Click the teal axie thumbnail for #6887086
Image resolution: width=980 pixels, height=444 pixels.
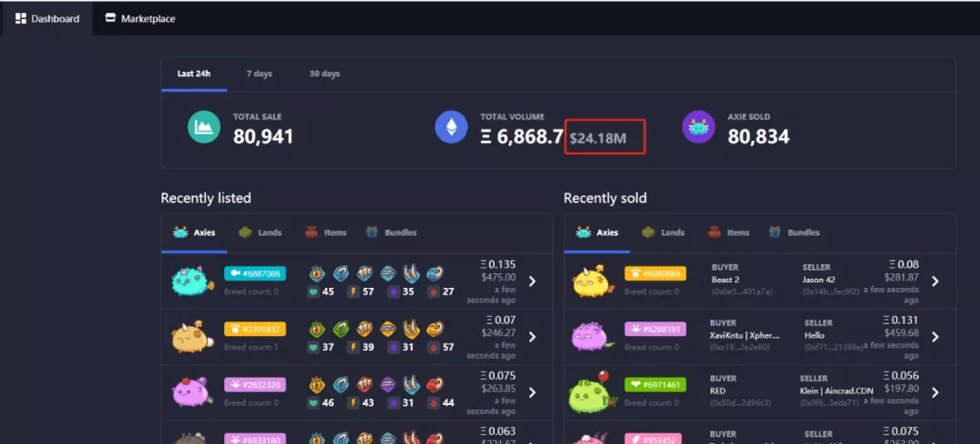(191, 281)
